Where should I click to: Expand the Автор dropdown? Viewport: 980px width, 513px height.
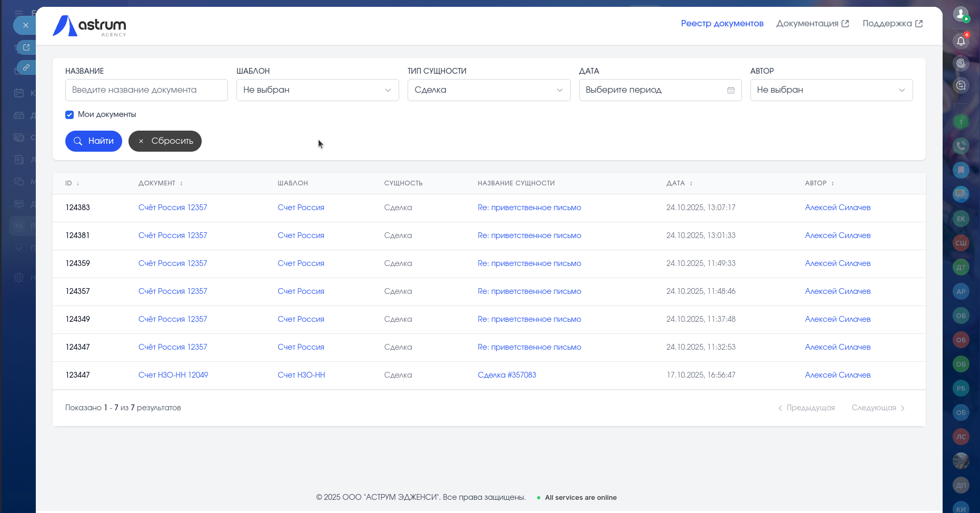pos(831,90)
